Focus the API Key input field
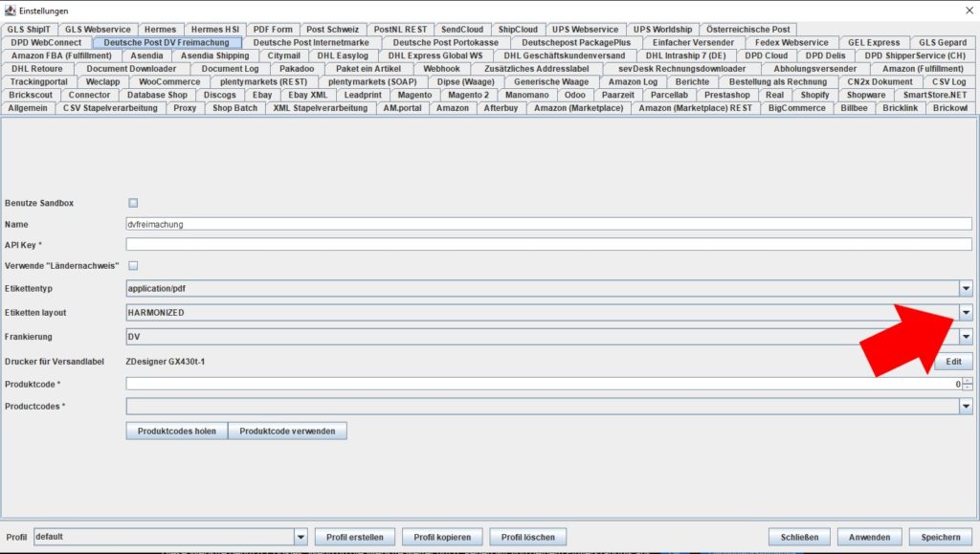The image size is (980, 554). pyautogui.click(x=548, y=245)
